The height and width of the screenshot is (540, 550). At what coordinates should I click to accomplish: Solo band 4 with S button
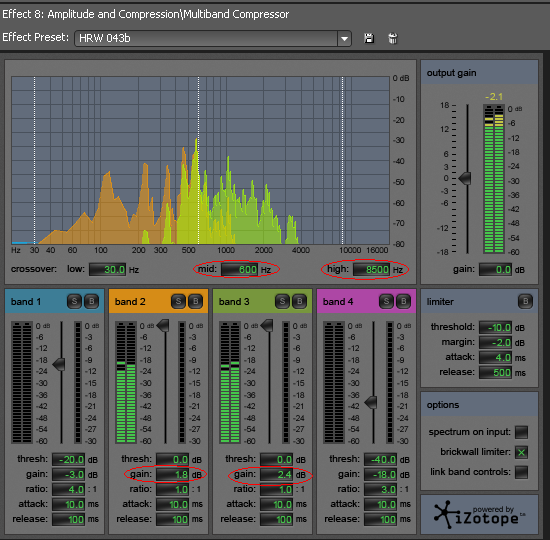(386, 301)
